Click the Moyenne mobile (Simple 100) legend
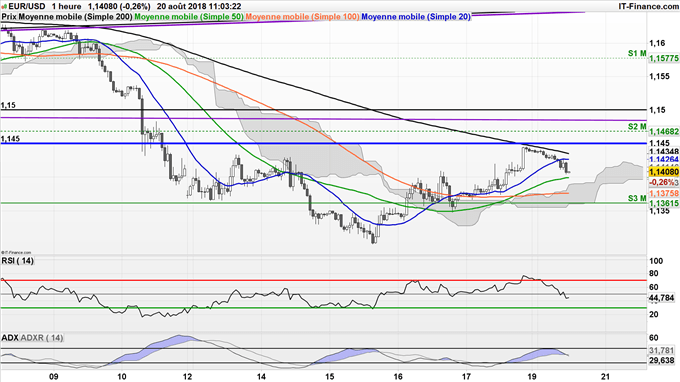 pyautogui.click(x=302, y=16)
